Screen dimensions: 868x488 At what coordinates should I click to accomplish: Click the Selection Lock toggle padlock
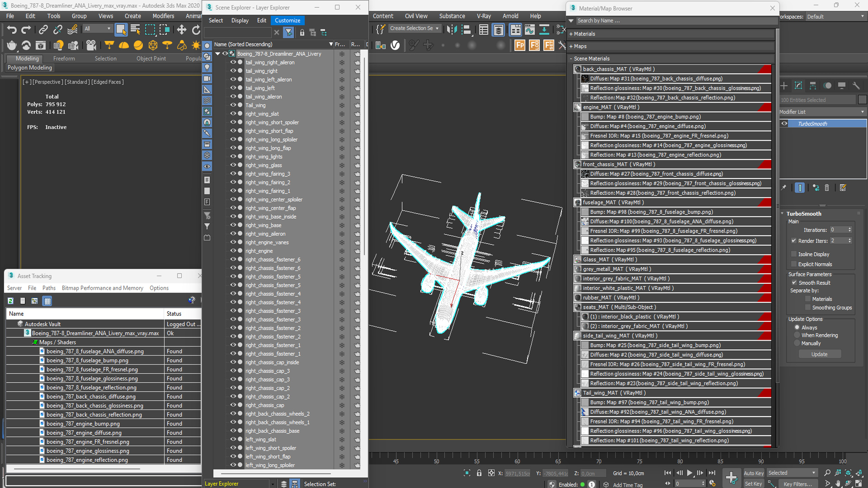pos(479,473)
